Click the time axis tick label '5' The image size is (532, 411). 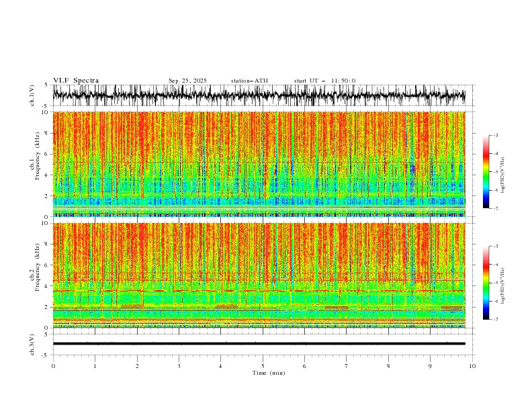click(x=263, y=366)
